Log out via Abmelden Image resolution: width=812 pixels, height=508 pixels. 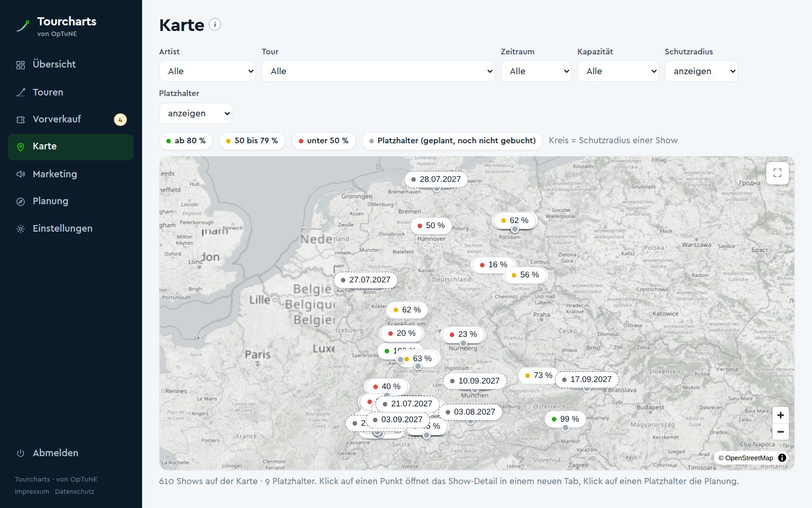point(71,453)
